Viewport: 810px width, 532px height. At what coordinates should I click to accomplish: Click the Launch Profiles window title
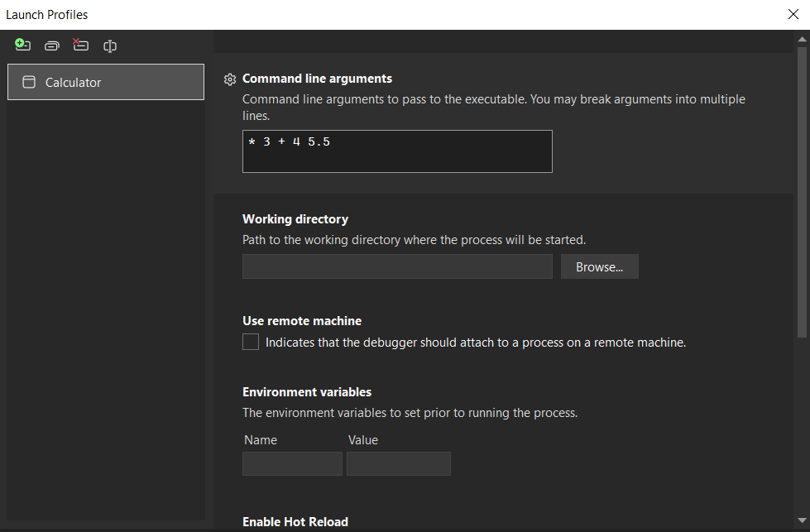(47, 15)
